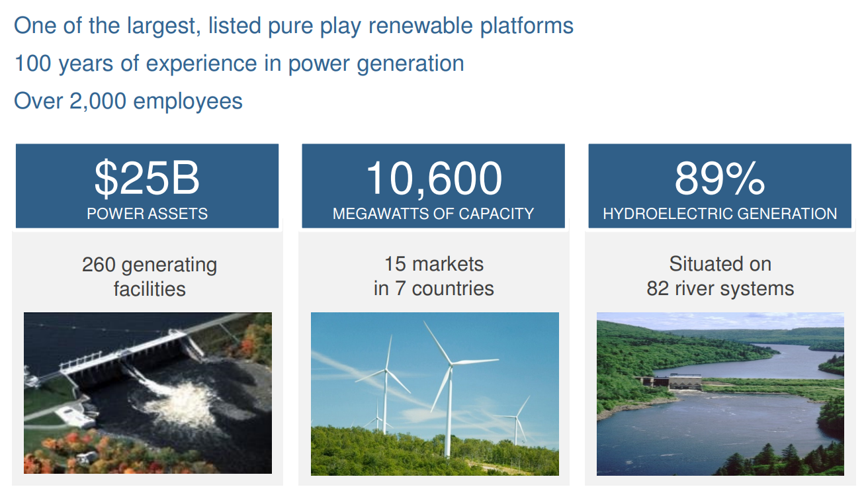
Task: Select the "$25B" figure
Action: (147, 178)
